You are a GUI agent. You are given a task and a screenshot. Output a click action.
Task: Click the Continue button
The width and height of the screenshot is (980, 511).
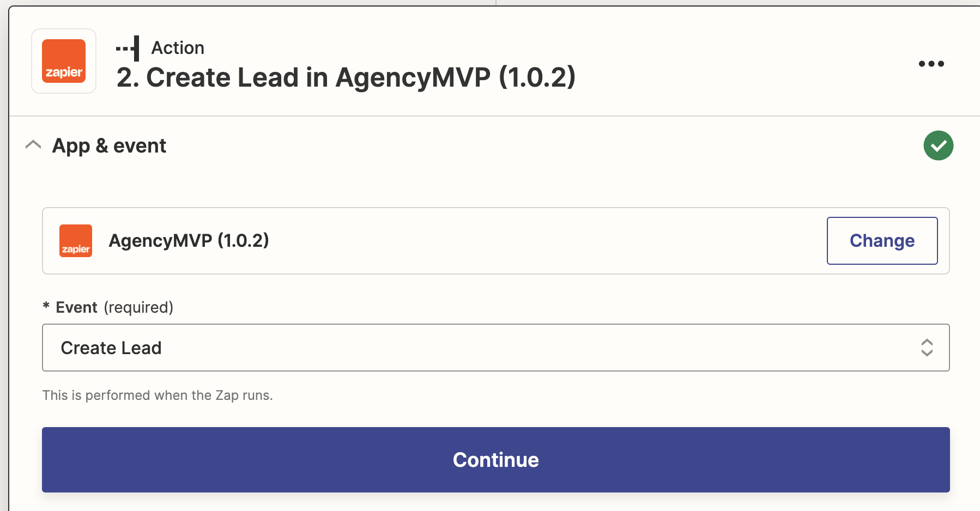[495, 460]
